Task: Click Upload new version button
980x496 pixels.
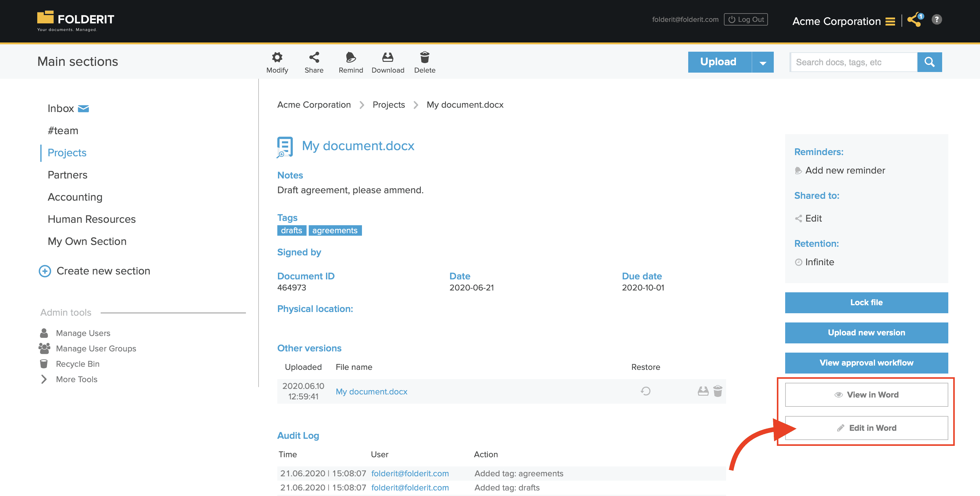Action: (866, 331)
